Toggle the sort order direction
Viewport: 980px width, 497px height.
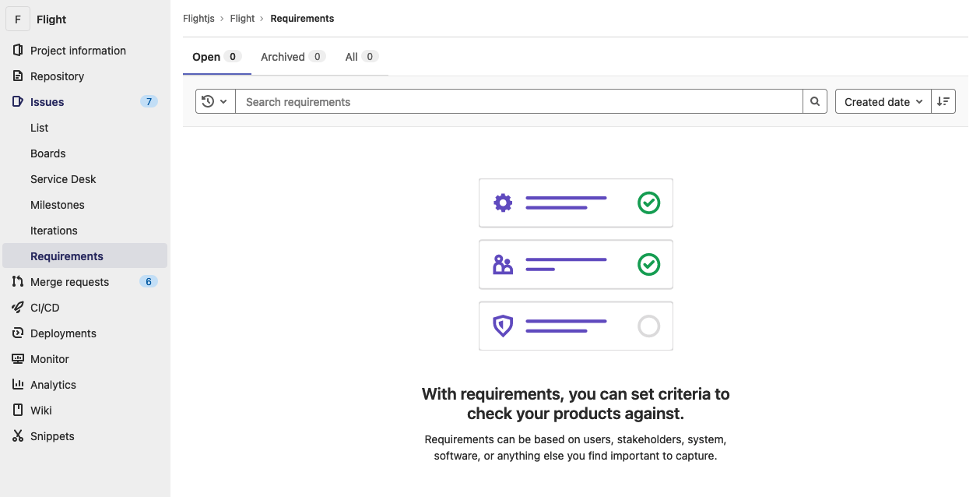(x=943, y=101)
